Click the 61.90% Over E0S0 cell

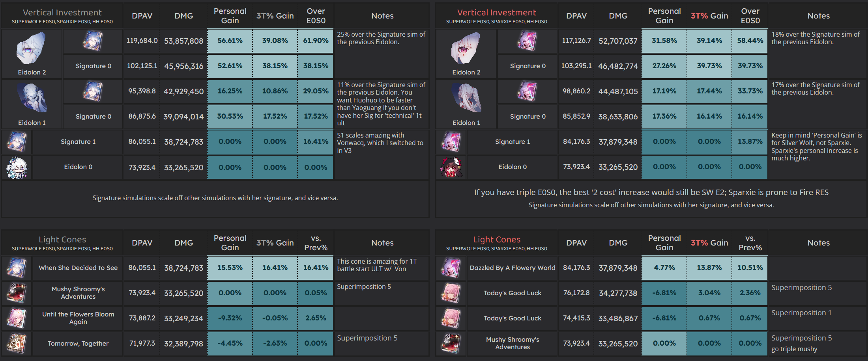[x=316, y=41]
